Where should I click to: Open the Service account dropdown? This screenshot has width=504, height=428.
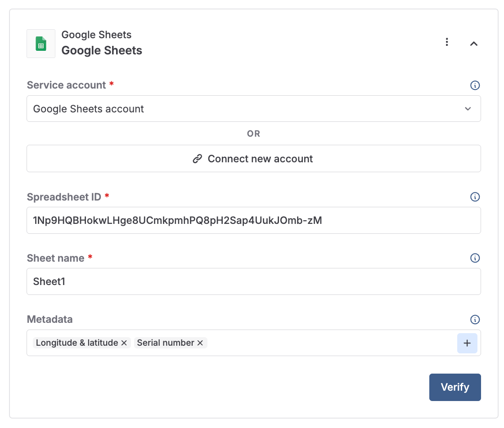(254, 108)
